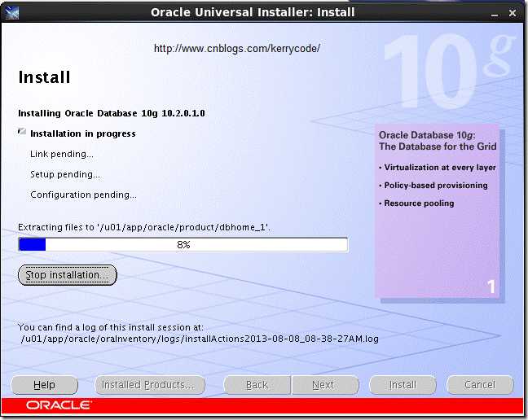
Task: Click the installer window menu icon
Action: 11,13
